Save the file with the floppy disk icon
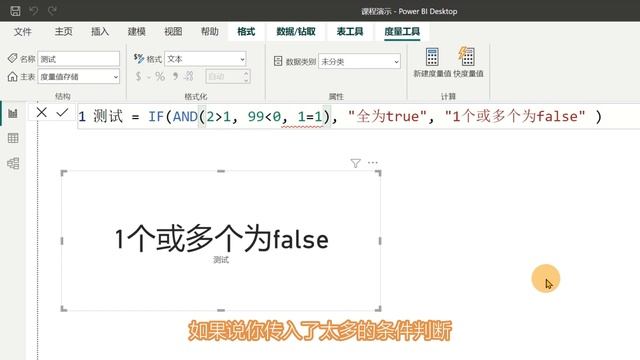The height and width of the screenshot is (360, 640). [16, 11]
